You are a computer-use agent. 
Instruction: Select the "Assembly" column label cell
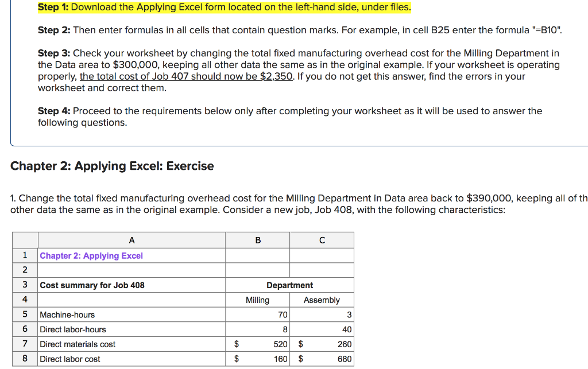(322, 300)
